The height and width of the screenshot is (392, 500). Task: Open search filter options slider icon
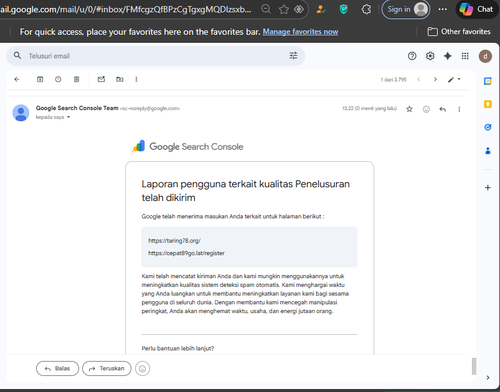(x=293, y=56)
